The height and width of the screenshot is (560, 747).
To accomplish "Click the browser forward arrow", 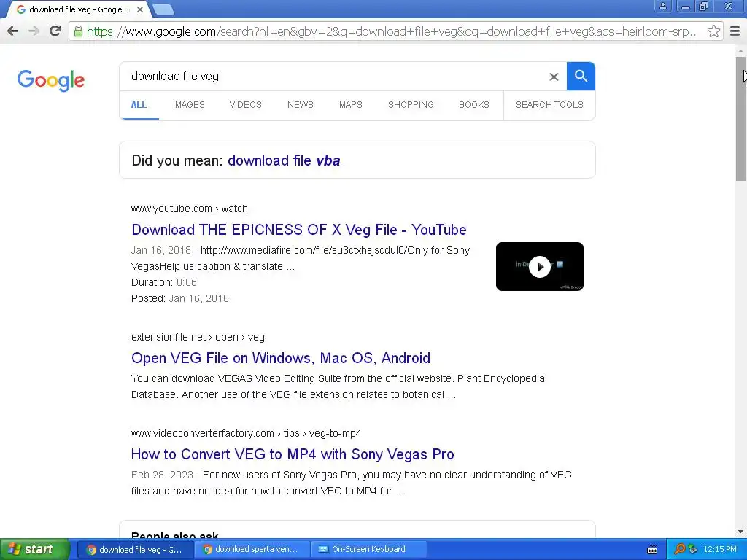I will [x=34, y=31].
